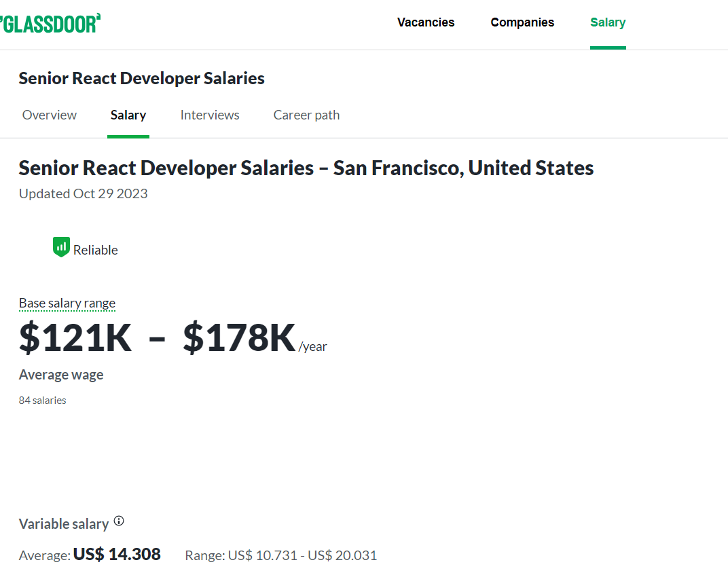Open the Salary section in top navigation
Viewport: 728px width, 575px height.
(x=608, y=22)
